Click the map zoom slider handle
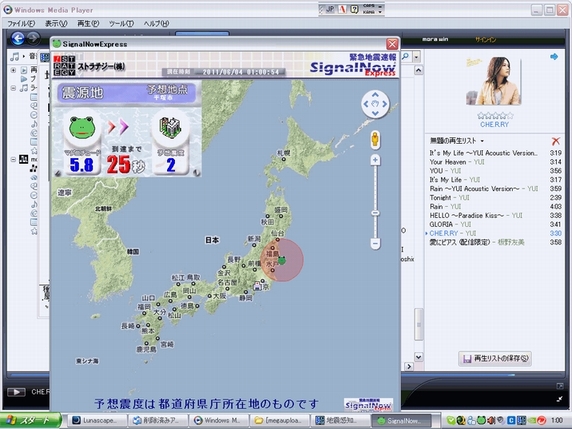The image size is (572, 429). pos(375,213)
